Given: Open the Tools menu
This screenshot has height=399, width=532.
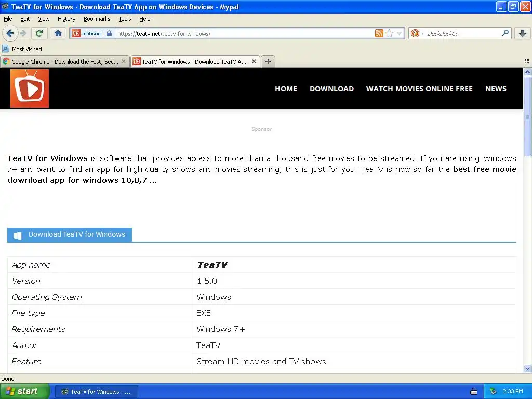Looking at the screenshot, I should tap(125, 19).
